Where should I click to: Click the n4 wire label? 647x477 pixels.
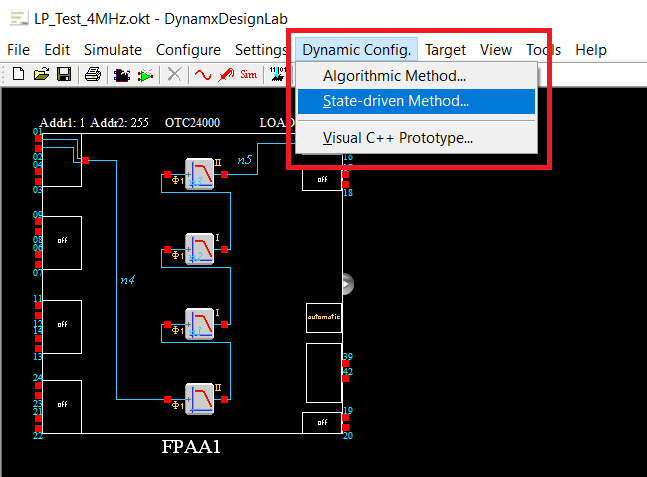pyautogui.click(x=127, y=280)
